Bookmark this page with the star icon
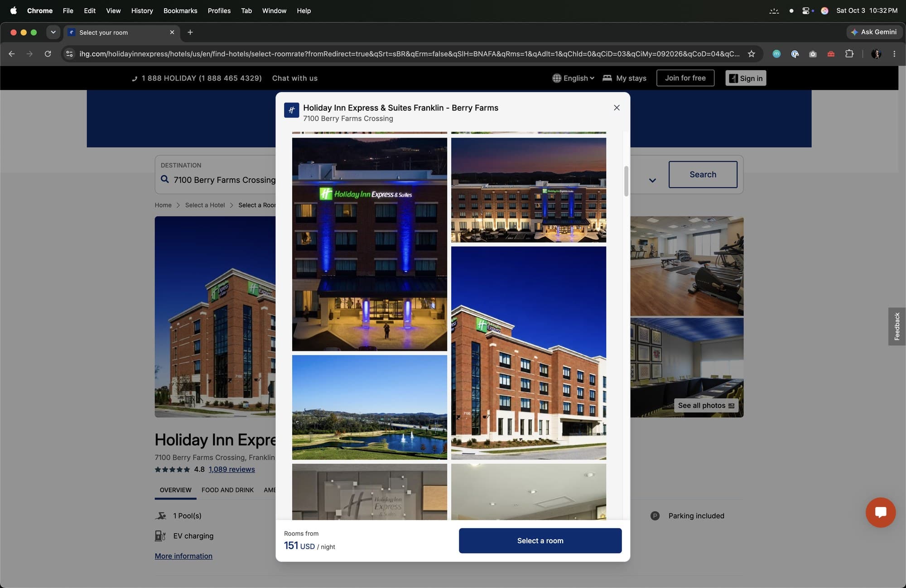 (752, 54)
